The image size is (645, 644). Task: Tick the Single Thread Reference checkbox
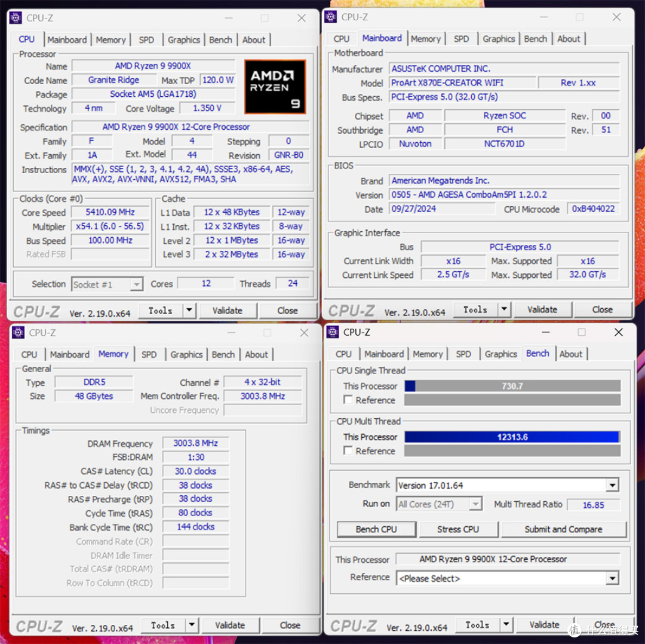[x=348, y=400]
